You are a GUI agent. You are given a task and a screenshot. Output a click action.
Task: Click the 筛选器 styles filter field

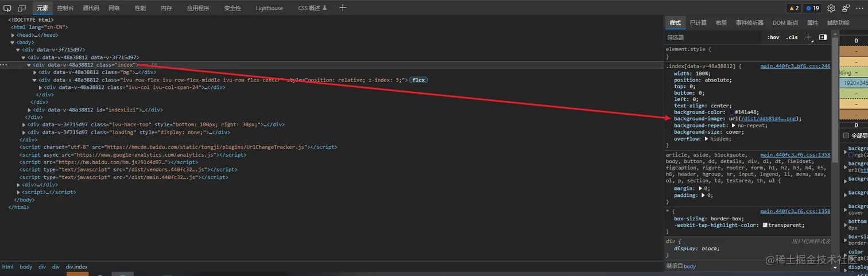(x=714, y=37)
